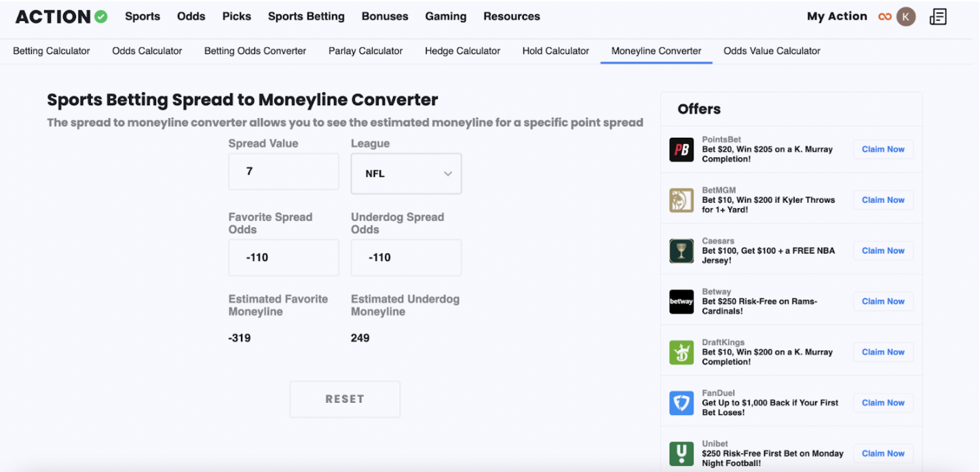Open the Sports Betting menu
The height and width of the screenshot is (472, 980).
(306, 16)
